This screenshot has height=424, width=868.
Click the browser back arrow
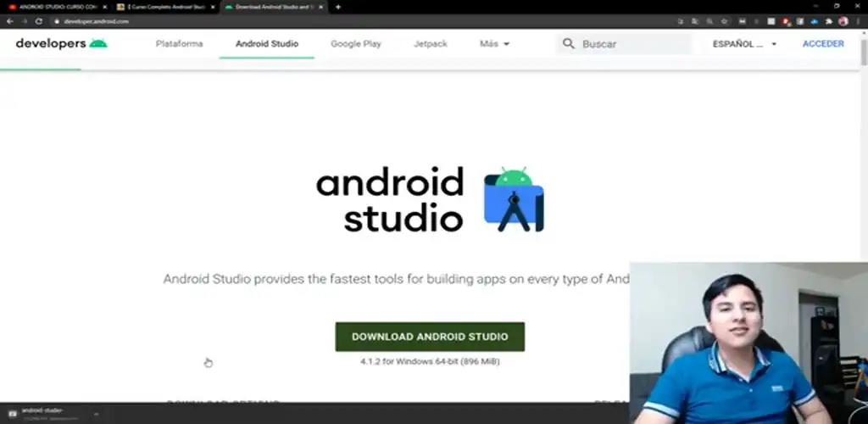click(9, 21)
